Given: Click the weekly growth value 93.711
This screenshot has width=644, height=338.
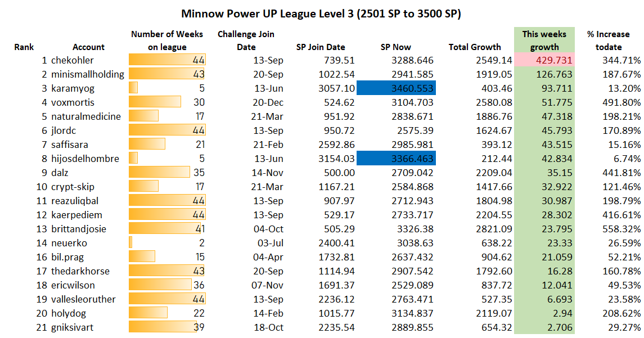Looking at the screenshot, I should (556, 88).
